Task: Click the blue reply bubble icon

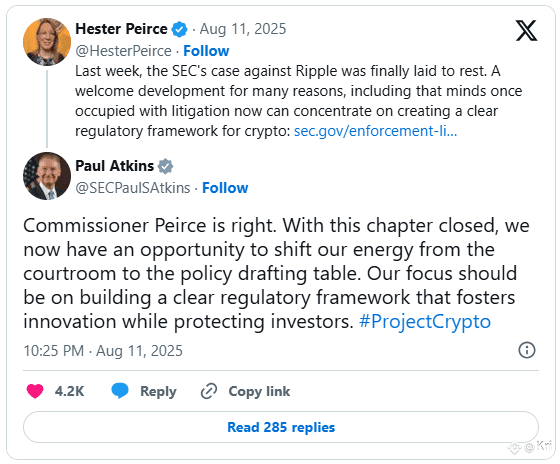Action: 120,390
